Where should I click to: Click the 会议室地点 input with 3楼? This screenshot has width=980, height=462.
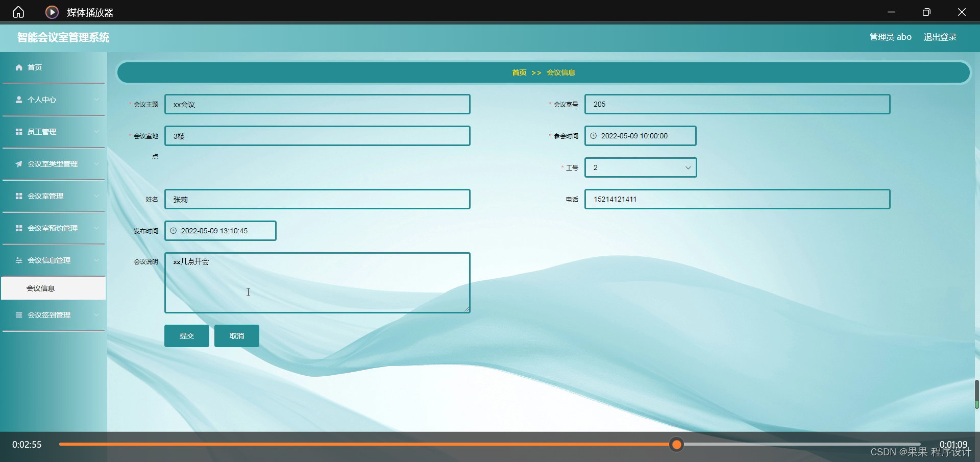317,136
